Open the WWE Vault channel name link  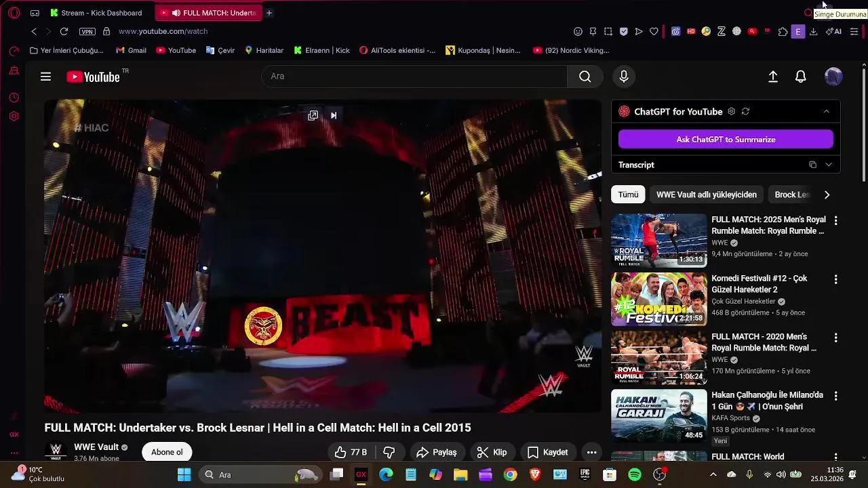tap(96, 447)
